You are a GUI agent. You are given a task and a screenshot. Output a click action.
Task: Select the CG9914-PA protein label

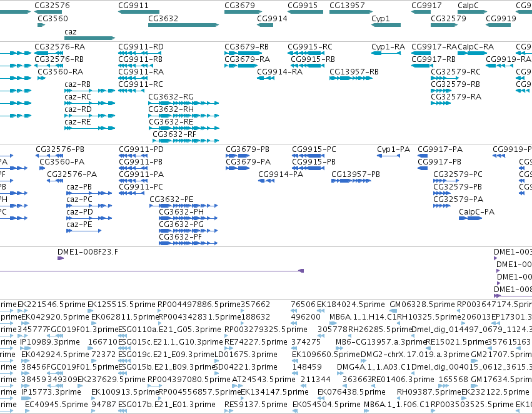pyautogui.click(x=281, y=174)
